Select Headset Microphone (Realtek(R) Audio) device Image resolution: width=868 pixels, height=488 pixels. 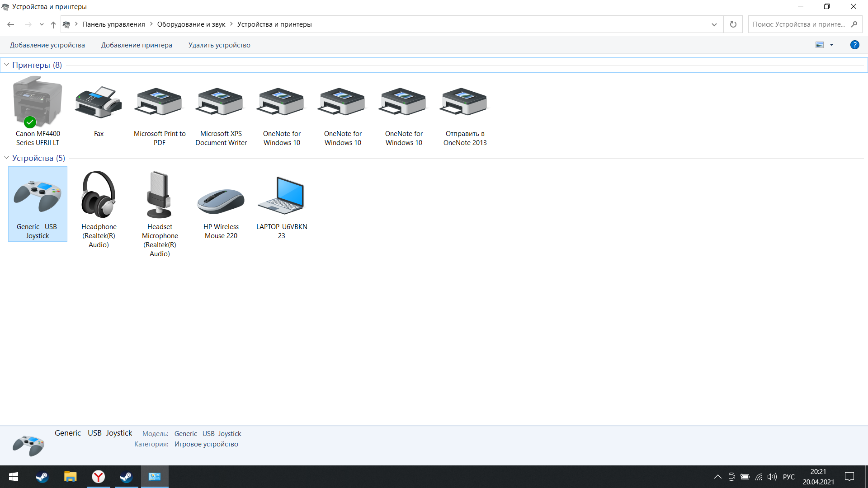click(x=160, y=213)
